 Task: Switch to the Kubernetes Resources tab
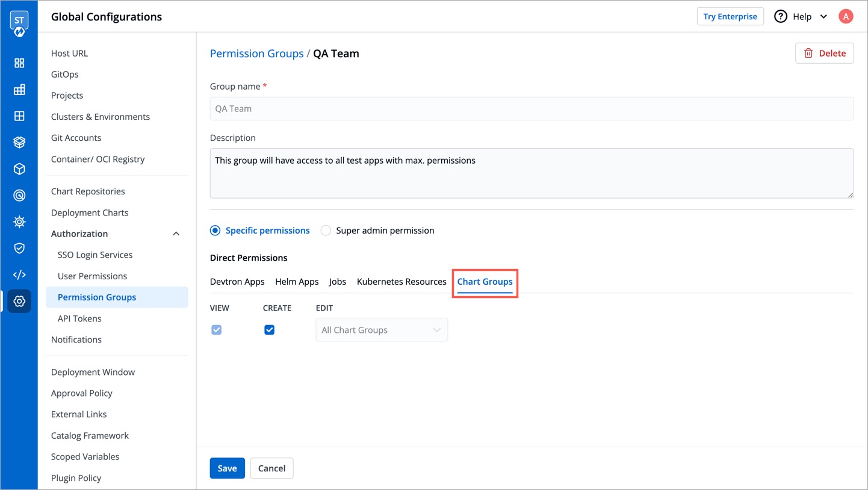(401, 282)
